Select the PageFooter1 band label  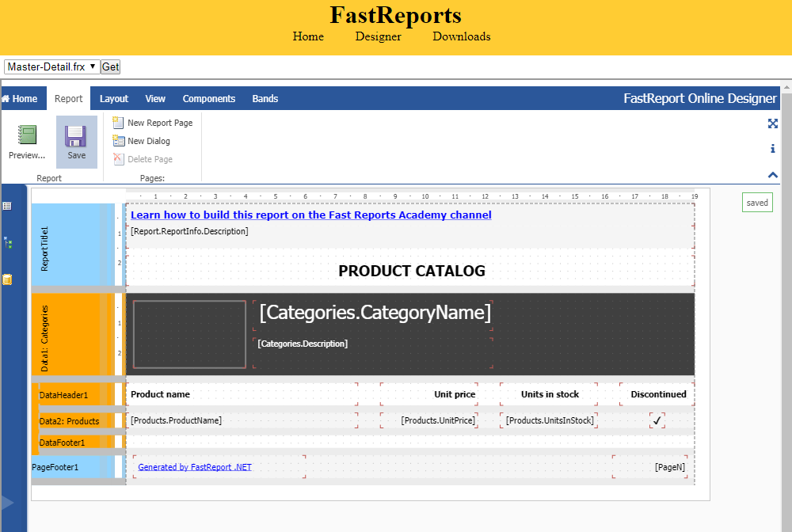[x=55, y=467]
